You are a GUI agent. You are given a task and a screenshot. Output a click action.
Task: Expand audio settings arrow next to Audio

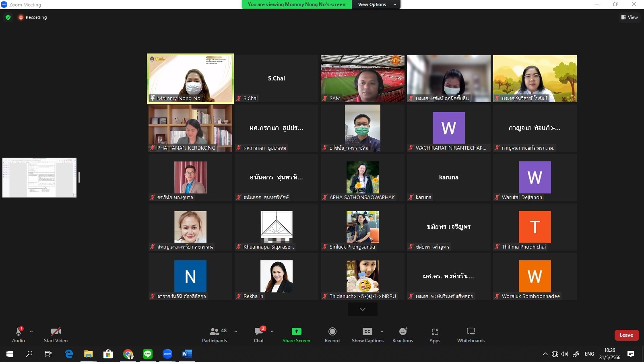[x=31, y=331]
